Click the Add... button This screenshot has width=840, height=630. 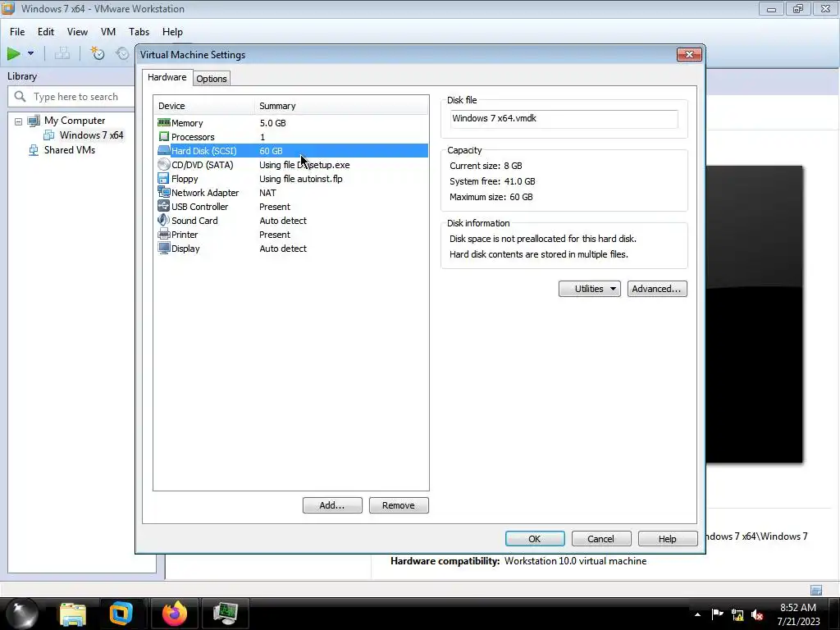click(x=332, y=505)
